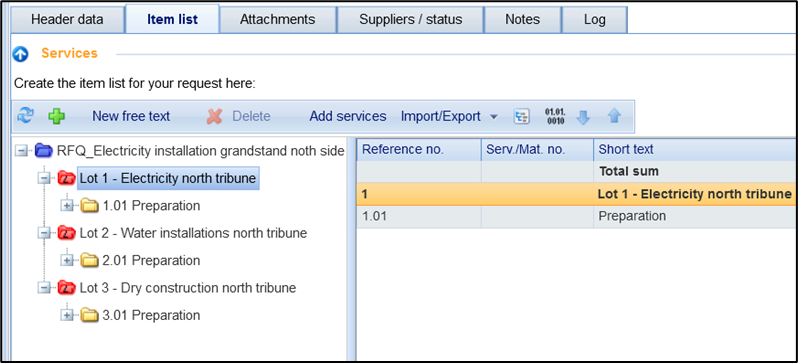Image resolution: width=798 pixels, height=363 pixels.
Task: Switch to the Header data tab
Action: pyautogui.click(x=67, y=19)
